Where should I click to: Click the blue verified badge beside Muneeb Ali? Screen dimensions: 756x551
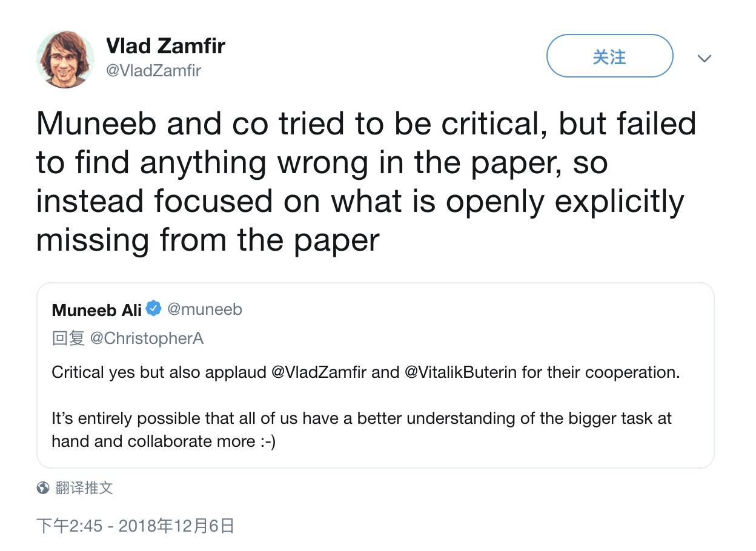pyautogui.click(x=154, y=309)
